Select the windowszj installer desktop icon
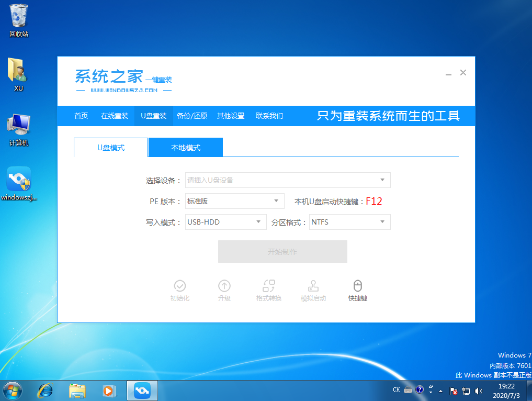 (x=19, y=183)
